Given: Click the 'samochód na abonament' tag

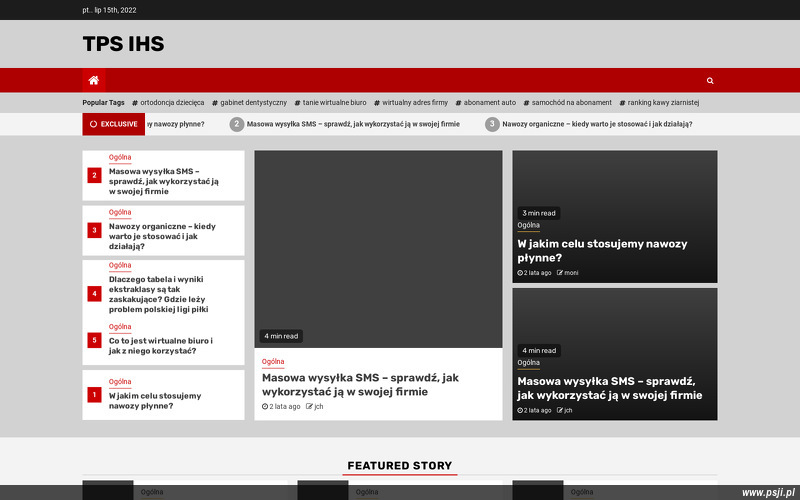Looking at the screenshot, I should coord(570,102).
